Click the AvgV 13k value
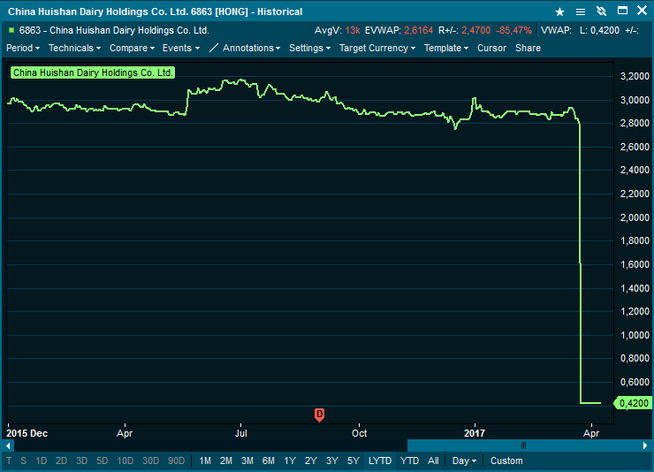The height and width of the screenshot is (472, 654). pos(352,30)
